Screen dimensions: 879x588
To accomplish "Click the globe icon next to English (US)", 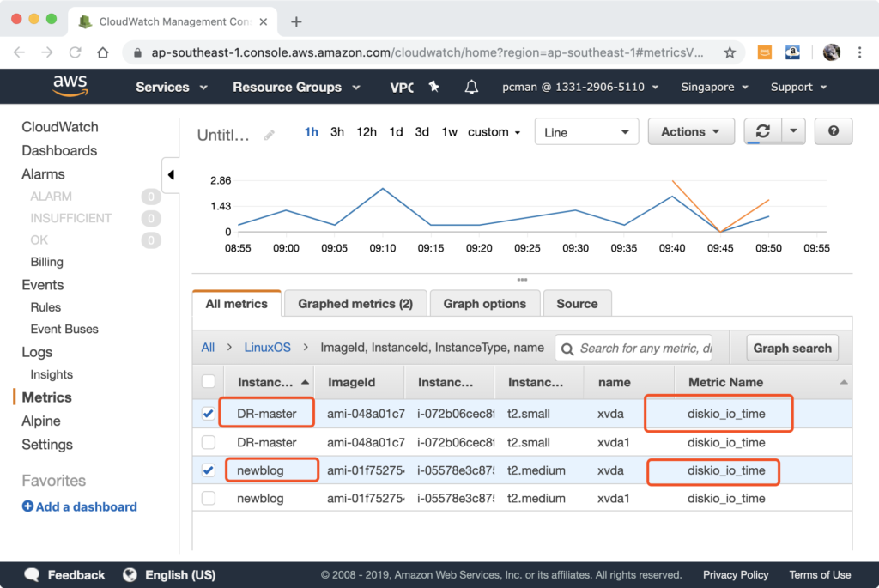I will (130, 574).
